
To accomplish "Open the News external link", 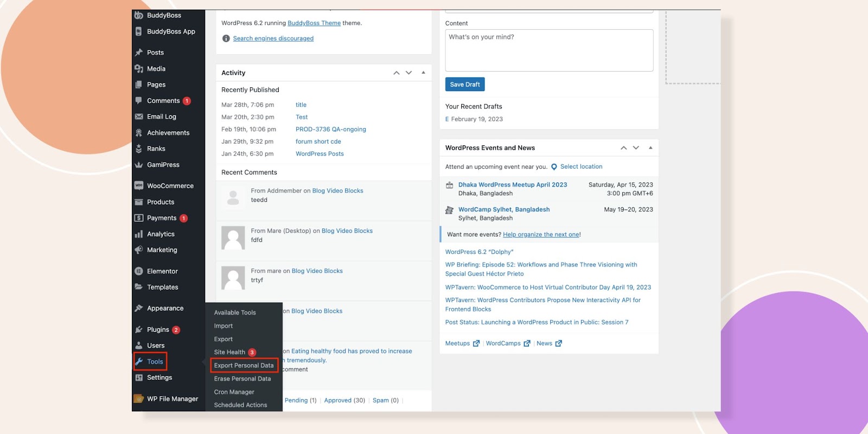I will tap(550, 343).
